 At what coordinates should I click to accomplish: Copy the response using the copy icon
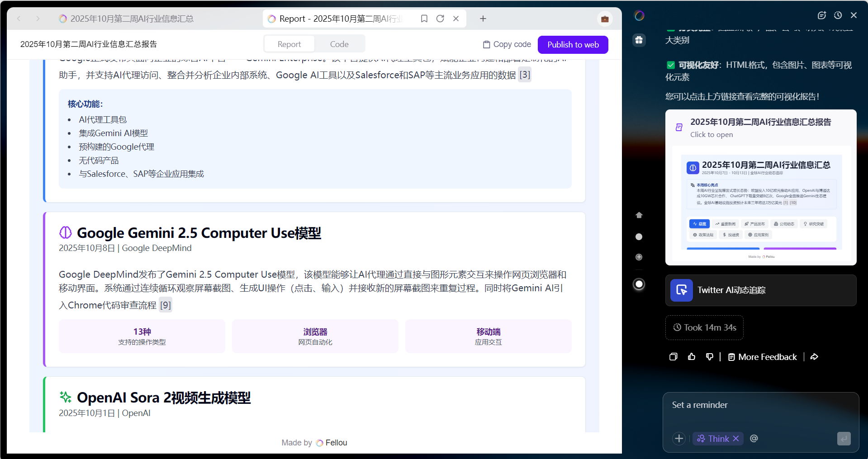[674, 357]
